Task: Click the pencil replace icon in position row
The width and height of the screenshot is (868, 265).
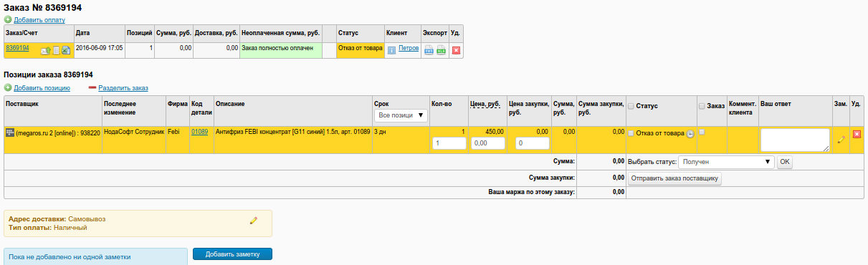Action: 841,139
